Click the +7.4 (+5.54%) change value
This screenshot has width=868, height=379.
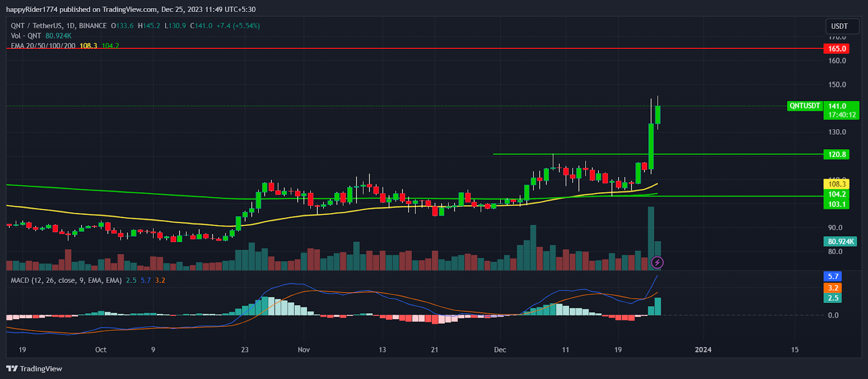point(238,26)
